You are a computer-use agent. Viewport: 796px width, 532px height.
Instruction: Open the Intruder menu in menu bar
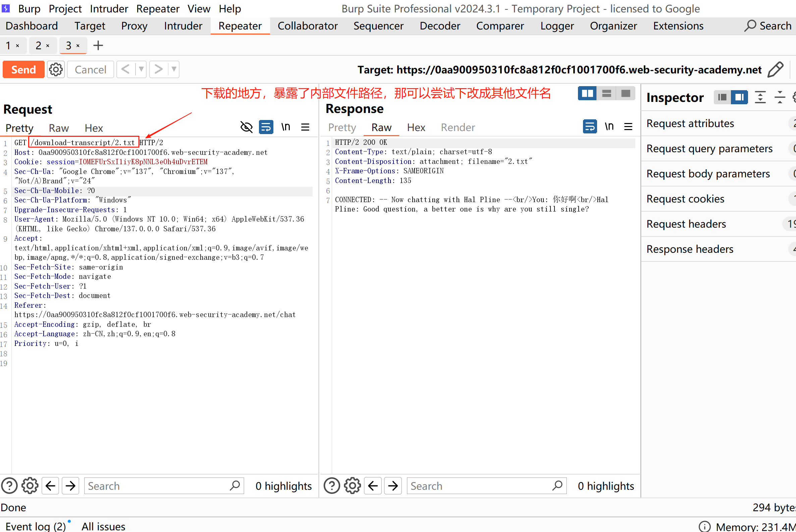click(109, 8)
